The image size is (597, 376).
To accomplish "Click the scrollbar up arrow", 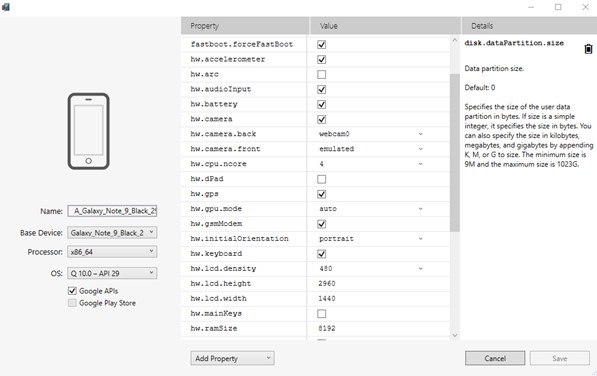I will pos(455,40).
